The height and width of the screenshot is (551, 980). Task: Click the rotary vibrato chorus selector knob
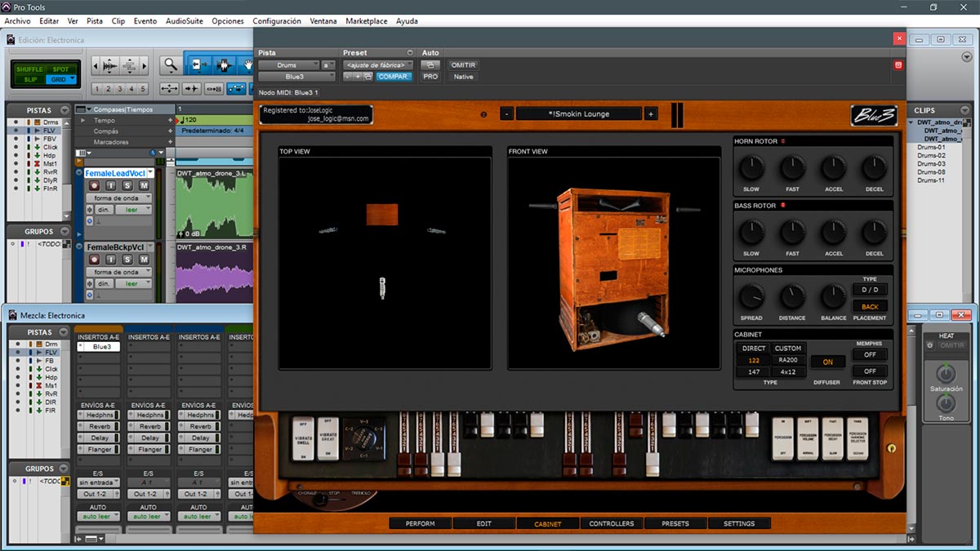point(364,438)
